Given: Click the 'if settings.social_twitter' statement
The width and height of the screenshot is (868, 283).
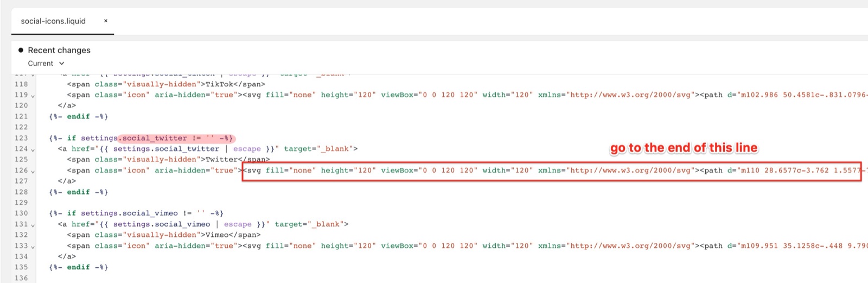Looking at the screenshot, I should (141, 138).
